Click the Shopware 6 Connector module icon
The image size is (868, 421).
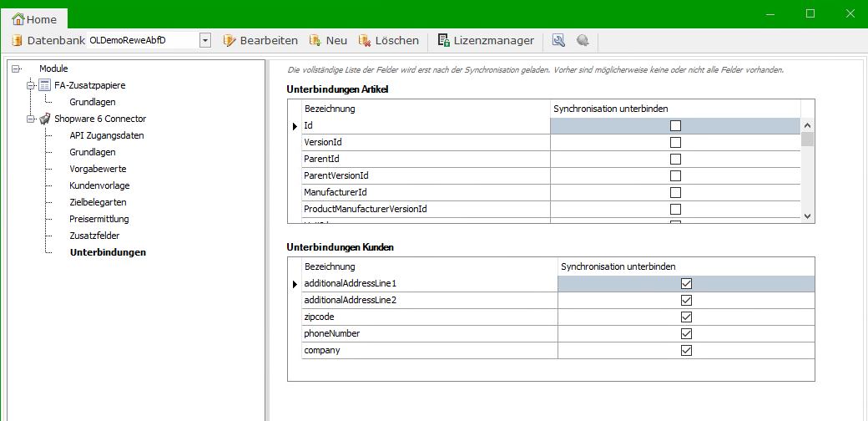[45, 119]
